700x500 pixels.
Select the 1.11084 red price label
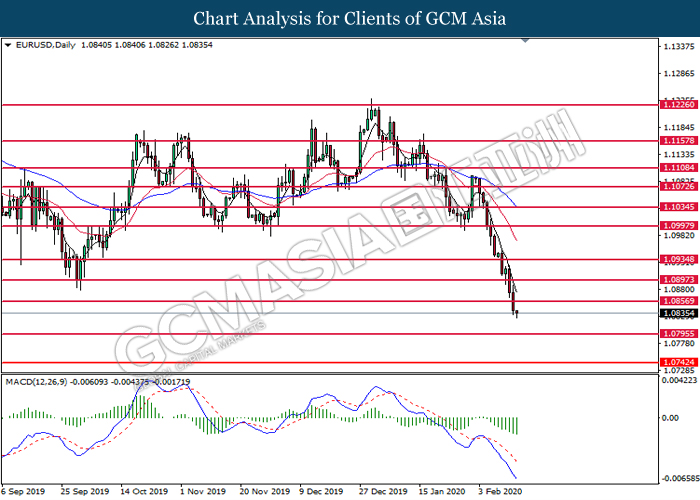[679, 168]
